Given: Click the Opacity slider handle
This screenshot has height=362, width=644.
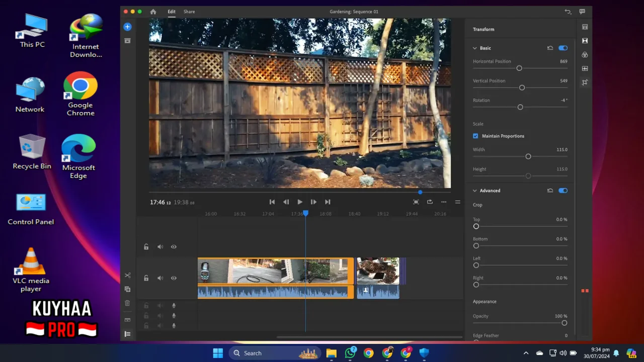Looking at the screenshot, I should 565,323.
